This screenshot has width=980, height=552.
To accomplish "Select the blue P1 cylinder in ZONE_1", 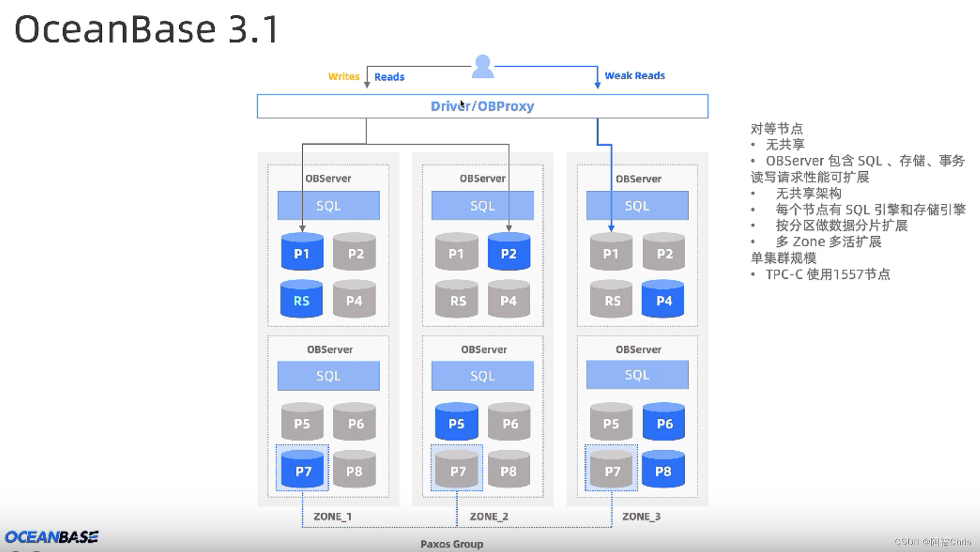I will tap(302, 251).
